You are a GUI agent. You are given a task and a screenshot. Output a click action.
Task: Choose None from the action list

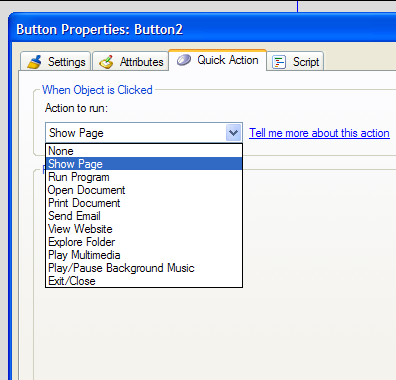pos(144,151)
